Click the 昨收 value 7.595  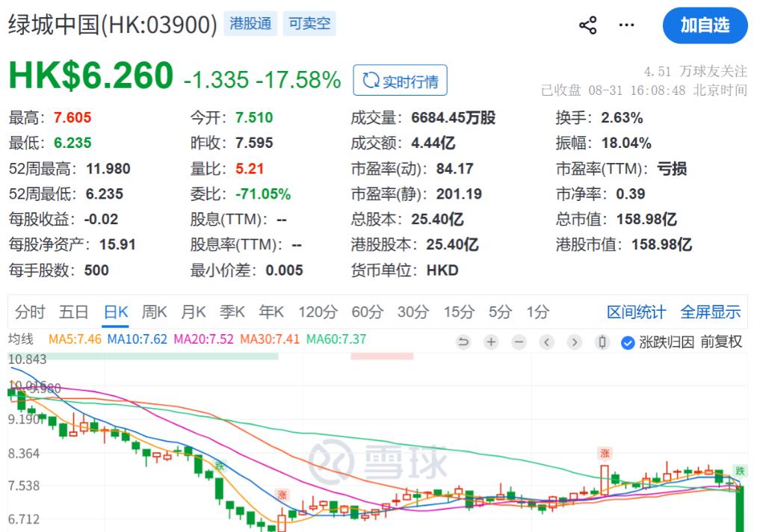(254, 143)
